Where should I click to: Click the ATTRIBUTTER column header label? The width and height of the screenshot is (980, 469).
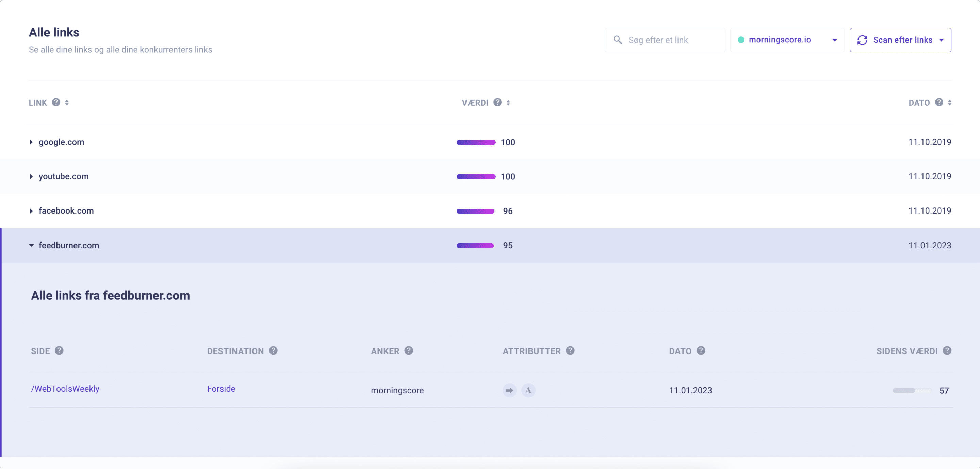(x=532, y=351)
